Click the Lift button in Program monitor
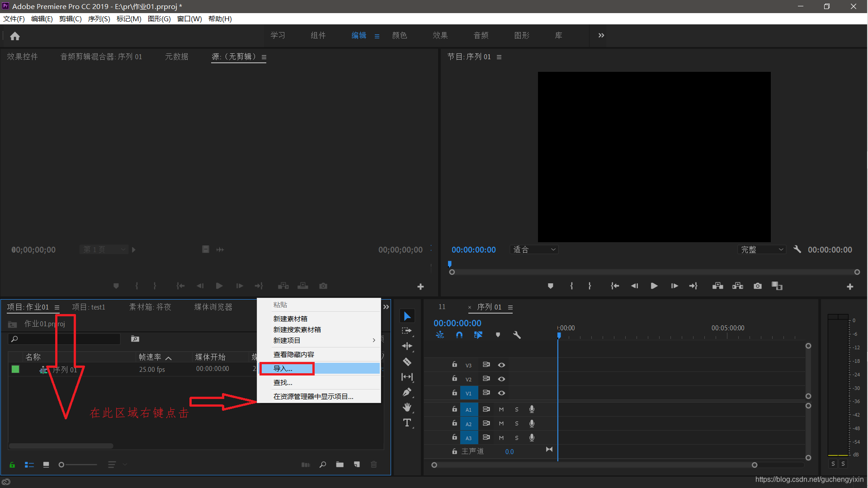Viewport: 868px width, 488px height. click(717, 286)
